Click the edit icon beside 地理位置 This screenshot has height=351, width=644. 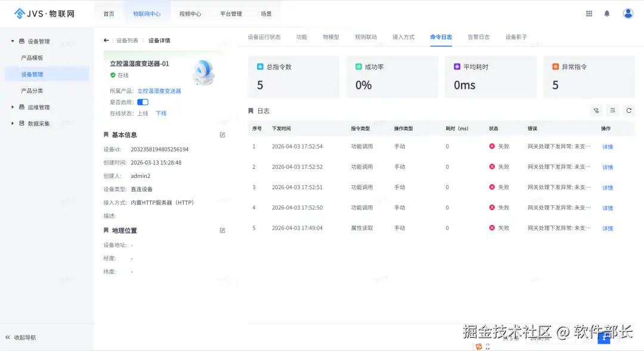(222, 230)
